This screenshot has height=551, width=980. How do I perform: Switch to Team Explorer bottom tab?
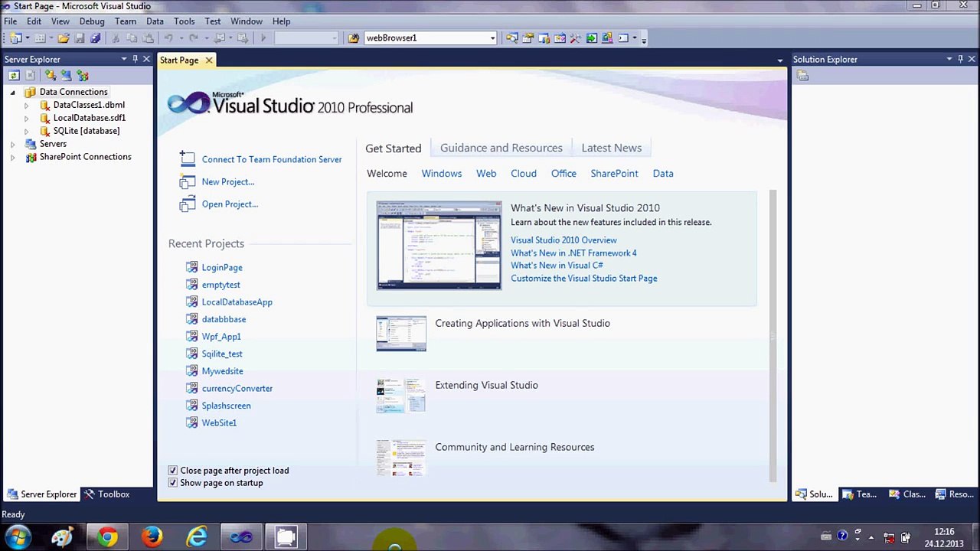(x=859, y=494)
